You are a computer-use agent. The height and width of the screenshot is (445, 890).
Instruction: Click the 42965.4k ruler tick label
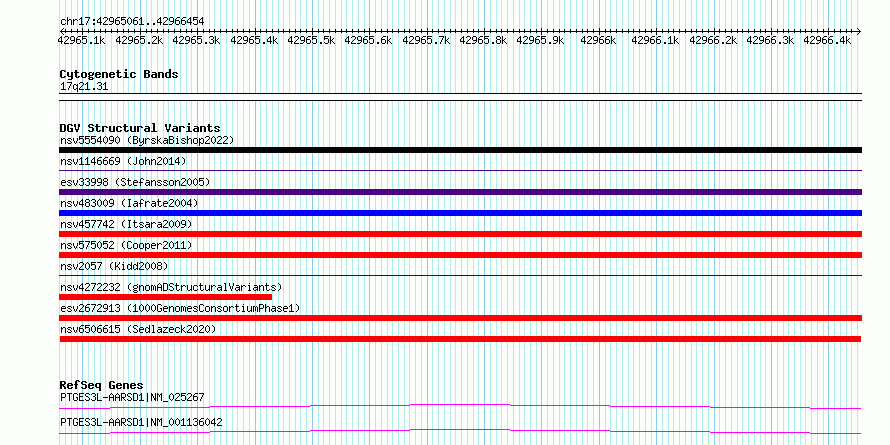point(254,40)
